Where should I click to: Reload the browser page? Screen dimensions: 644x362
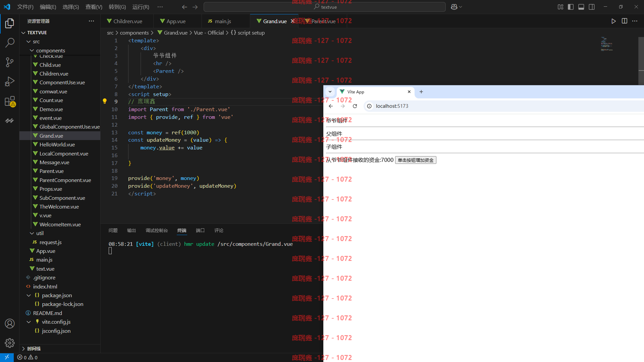click(x=355, y=106)
